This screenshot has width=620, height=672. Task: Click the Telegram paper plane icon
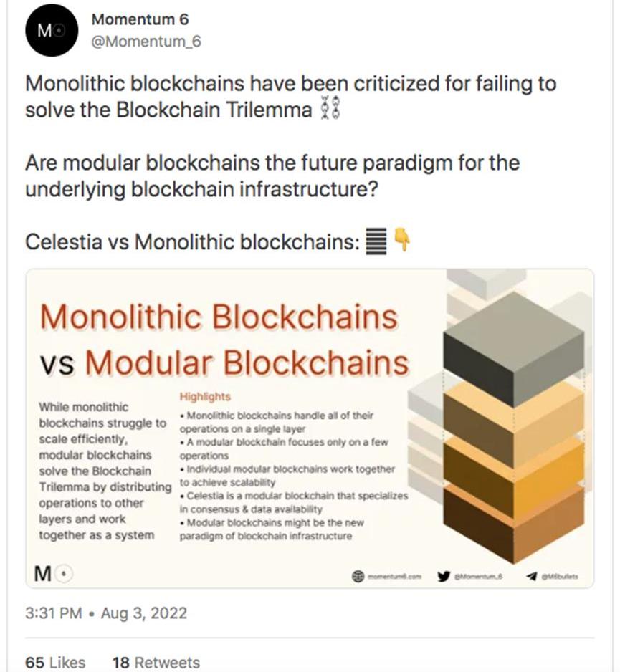(531, 575)
